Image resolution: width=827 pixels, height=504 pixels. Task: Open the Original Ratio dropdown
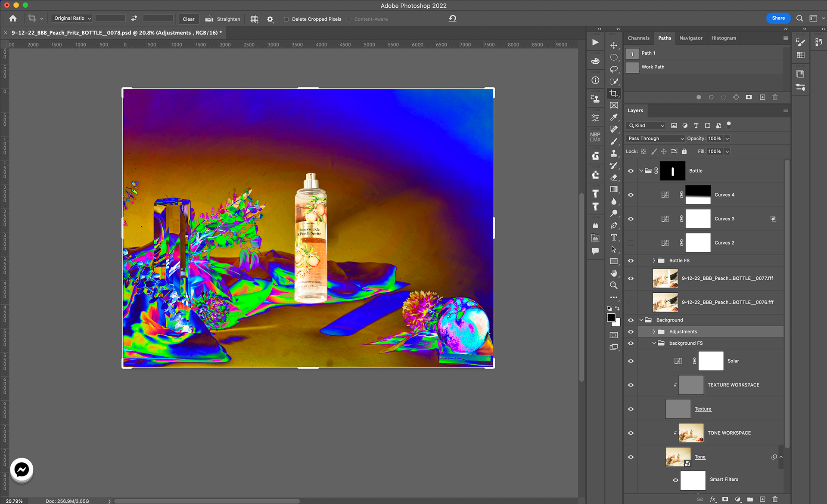(72, 19)
